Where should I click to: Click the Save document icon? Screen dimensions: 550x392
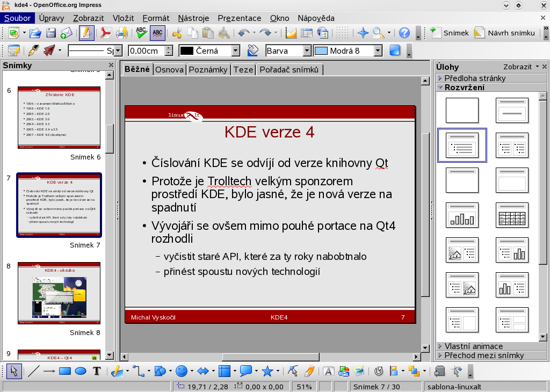(51, 33)
